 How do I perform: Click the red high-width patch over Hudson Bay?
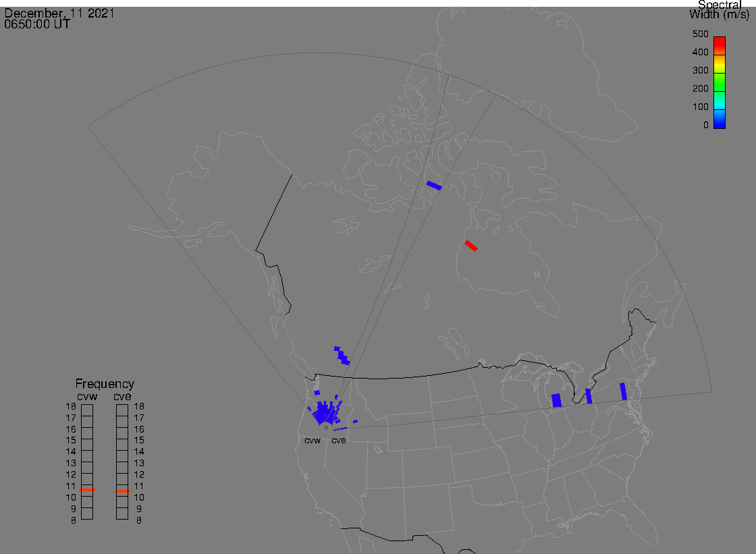tap(471, 246)
